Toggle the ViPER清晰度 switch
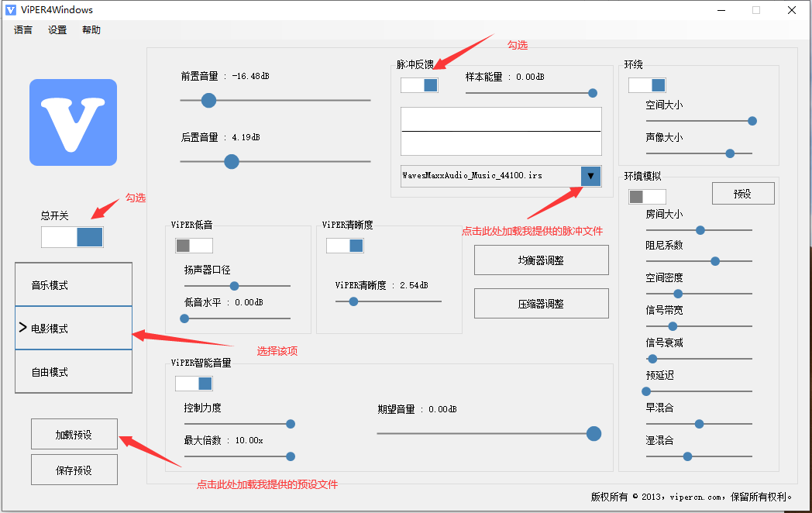This screenshot has height=513, width=812. coord(345,246)
